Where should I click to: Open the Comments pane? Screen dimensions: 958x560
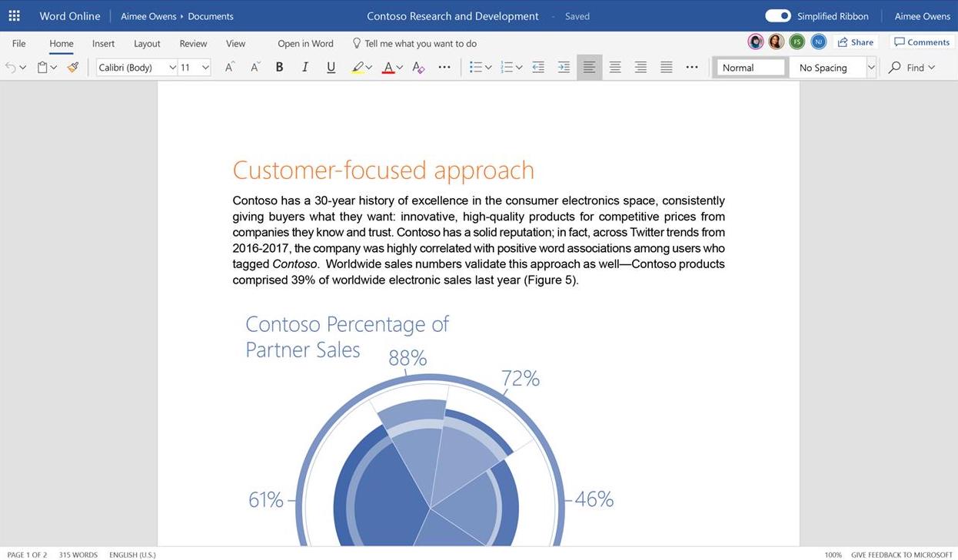922,41
